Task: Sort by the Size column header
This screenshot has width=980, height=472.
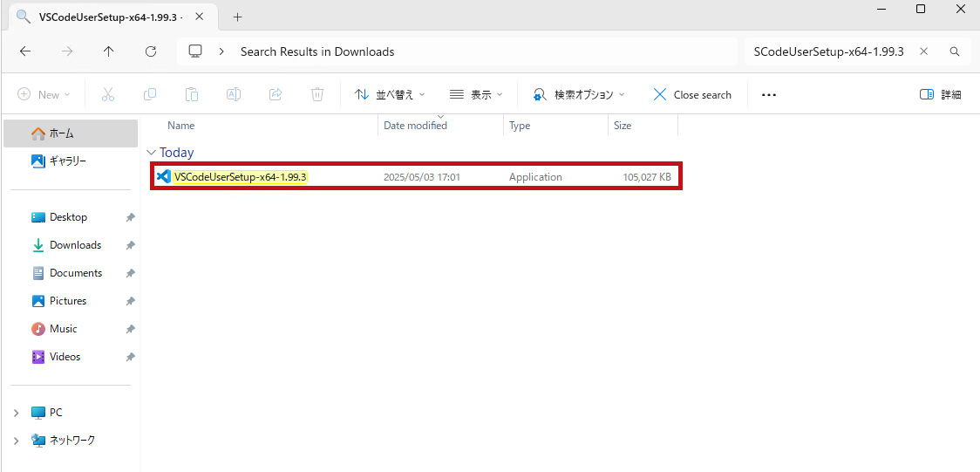Action: [x=623, y=126]
